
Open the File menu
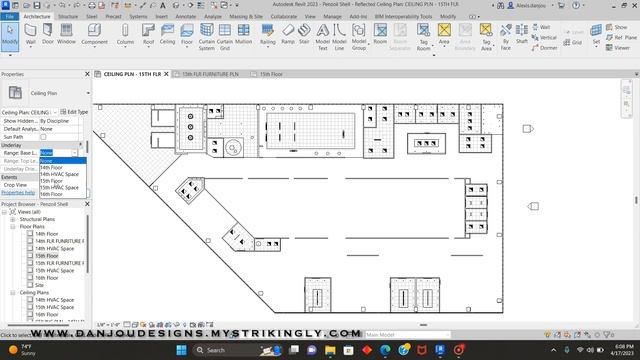tap(10, 16)
